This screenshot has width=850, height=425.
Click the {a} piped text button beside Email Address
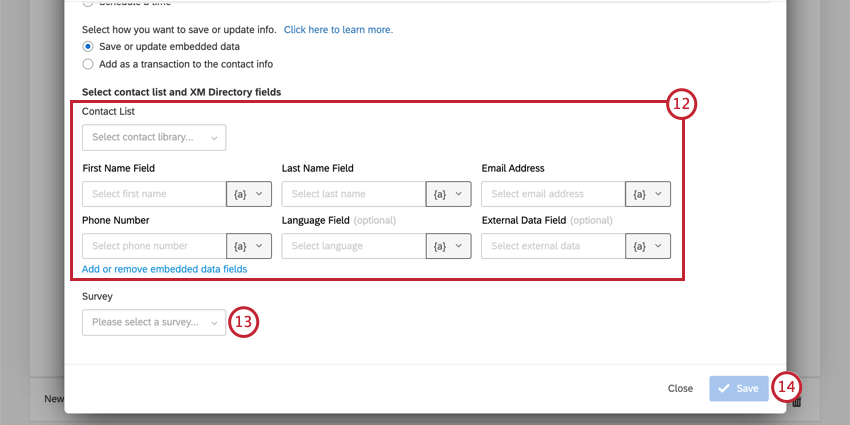pos(648,194)
